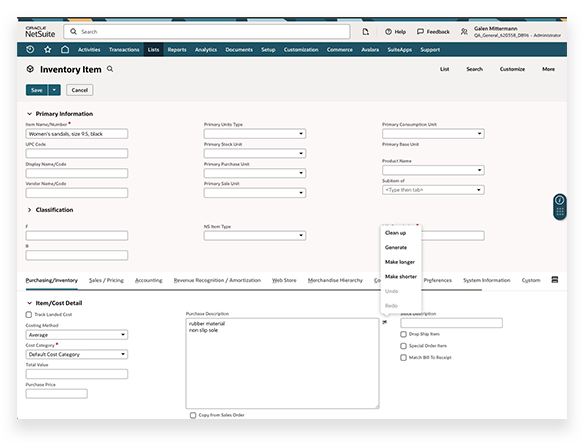Click the Create New document icon
Screen dimensions: 586x443
click(366, 32)
